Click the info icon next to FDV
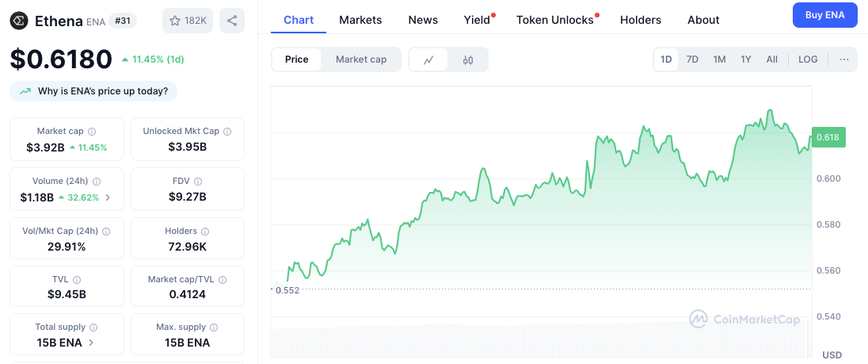Image resolution: width=868 pixels, height=364 pixels. coord(198,181)
